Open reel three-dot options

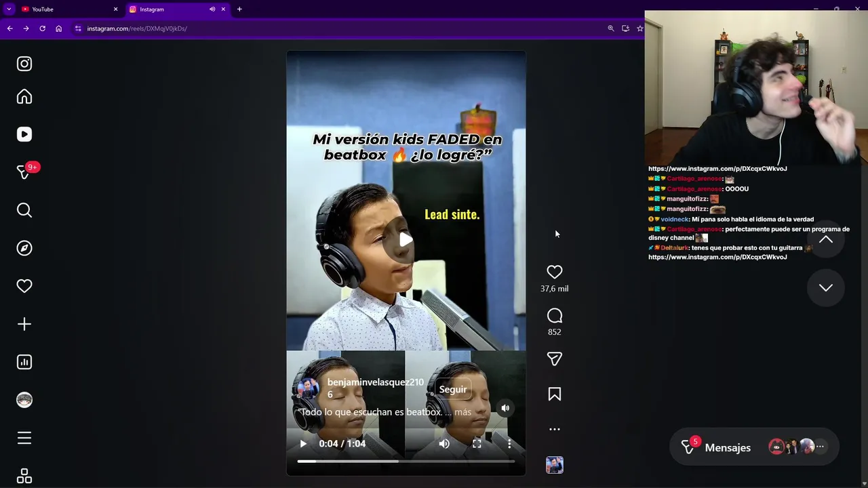[x=555, y=429]
